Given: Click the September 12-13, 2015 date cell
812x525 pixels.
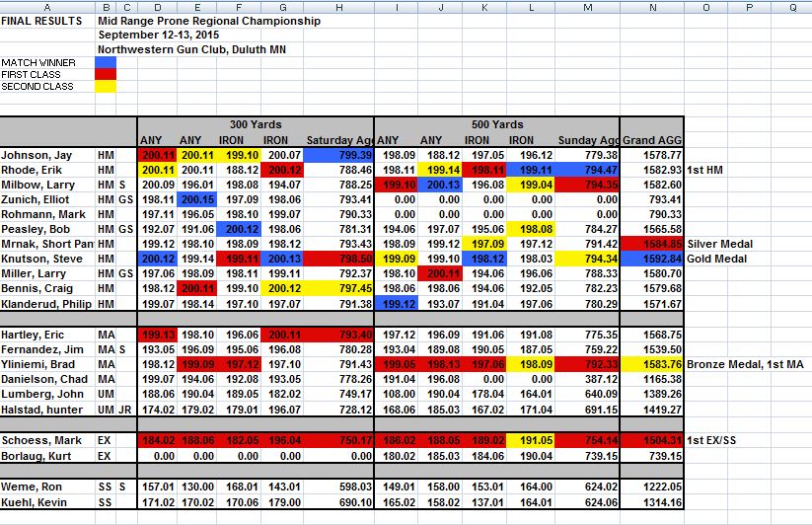Looking at the screenshot, I should 159,36.
